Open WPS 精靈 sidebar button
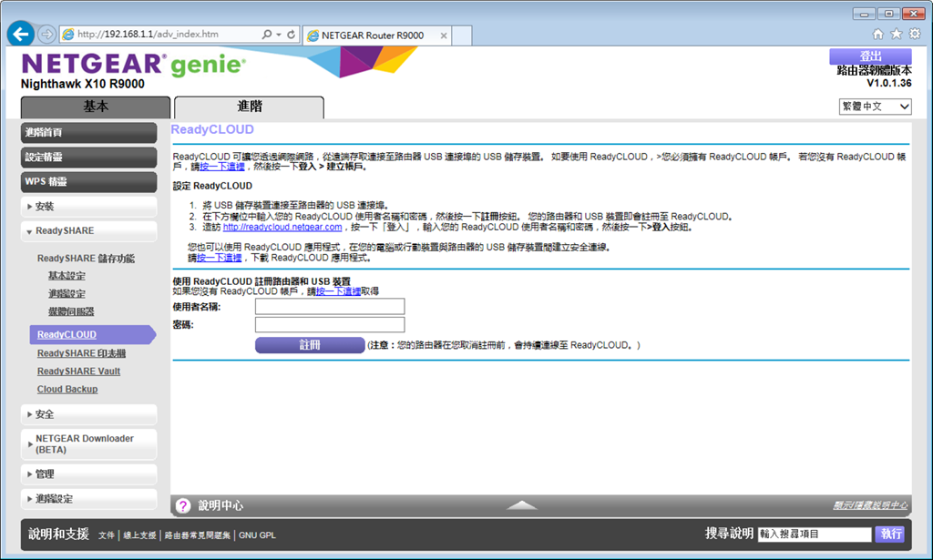 pos(88,181)
